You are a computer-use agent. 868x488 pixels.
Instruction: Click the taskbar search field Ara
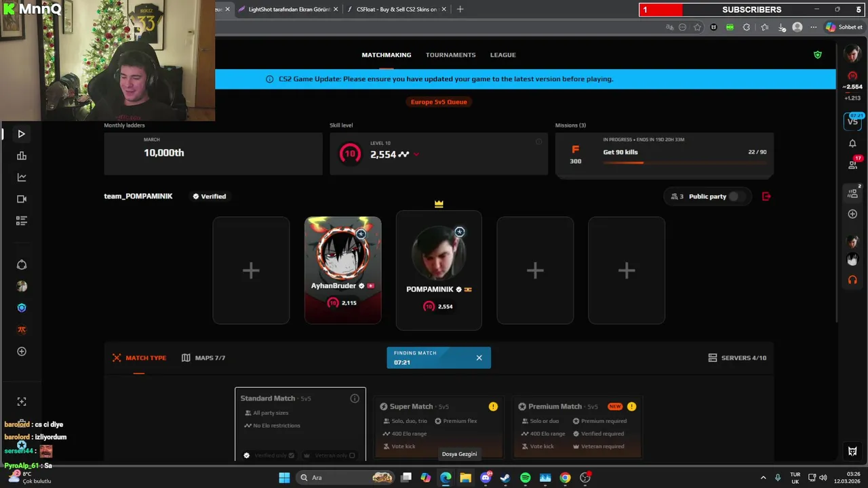(x=346, y=478)
